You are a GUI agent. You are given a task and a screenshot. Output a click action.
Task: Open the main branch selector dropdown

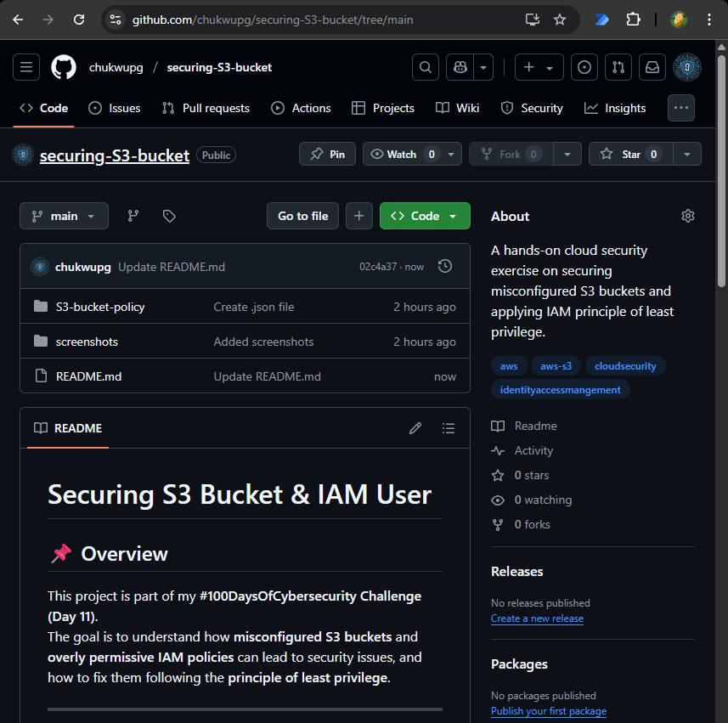pyautogui.click(x=64, y=216)
